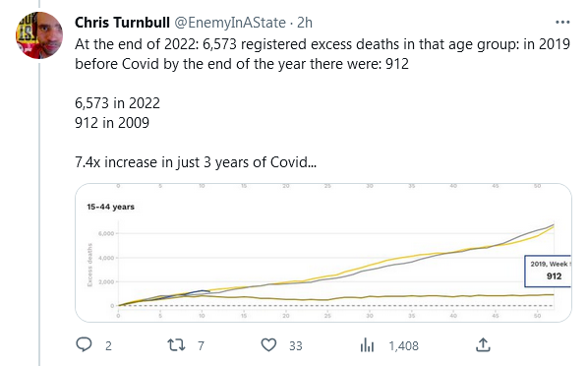This screenshot has width=588, height=366.
Task: Click the like count number 33
Action: point(296,345)
